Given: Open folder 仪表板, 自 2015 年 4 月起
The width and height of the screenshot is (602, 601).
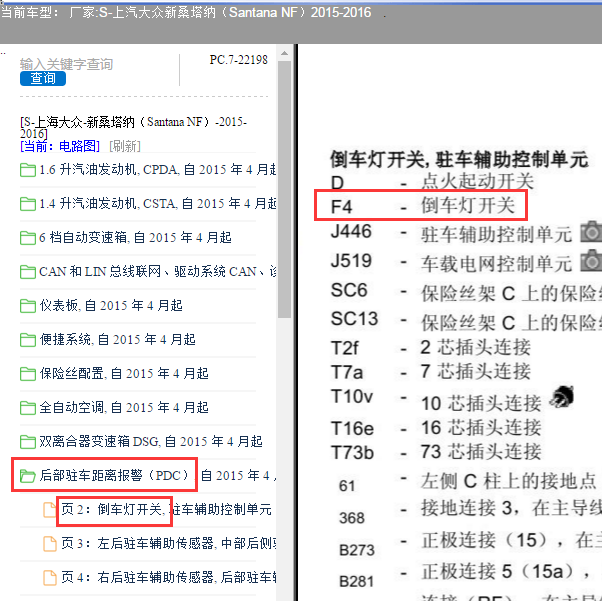Looking at the screenshot, I should [x=111, y=305].
